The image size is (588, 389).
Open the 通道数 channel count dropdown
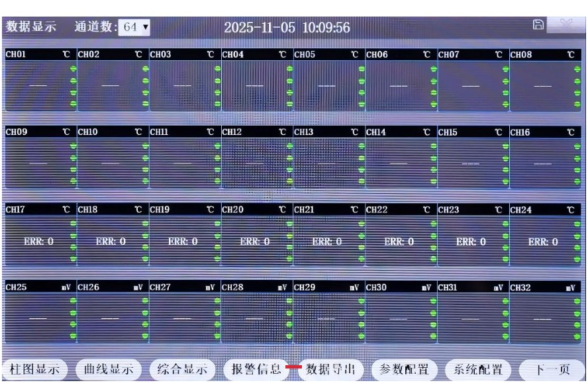click(136, 28)
